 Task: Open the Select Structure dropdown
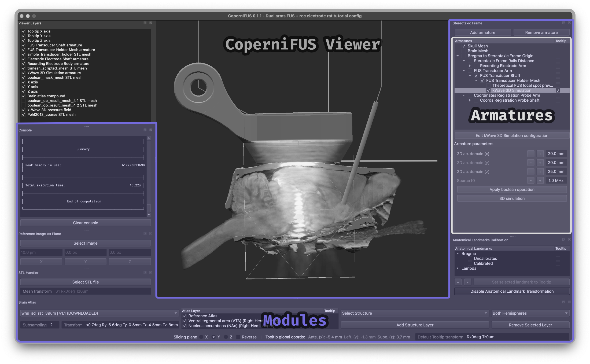pos(415,313)
